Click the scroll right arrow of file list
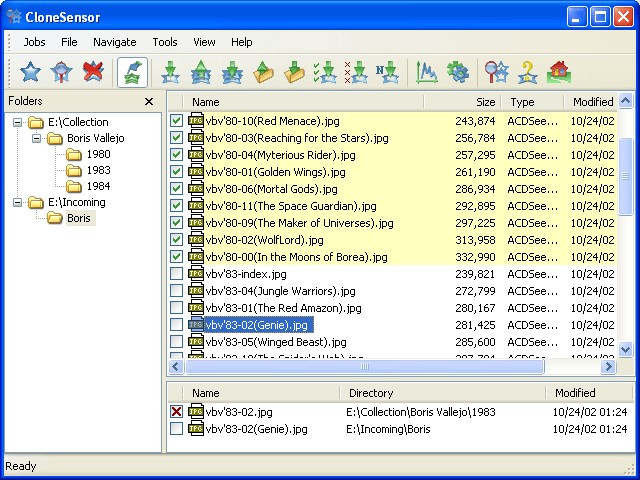Viewport: 640px width, 480px height. tap(608, 367)
